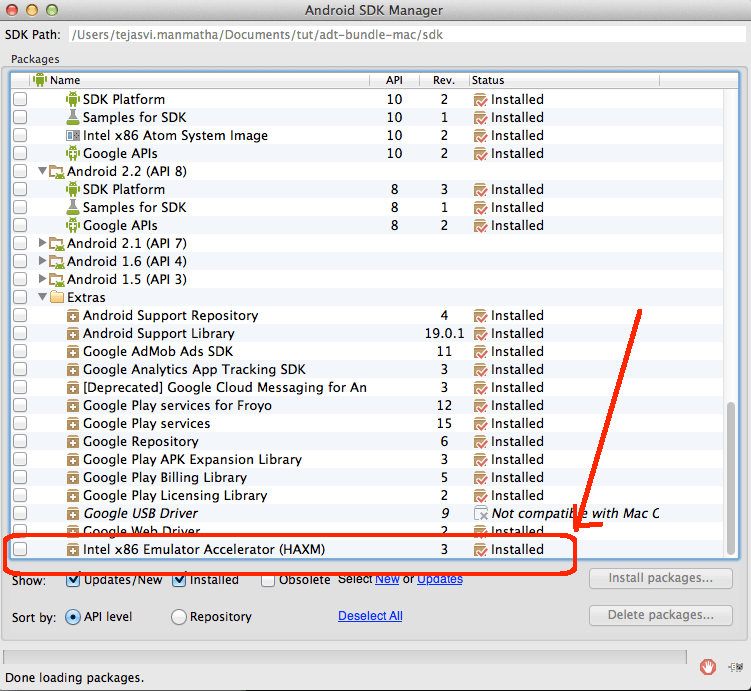Collapse the Extras group
The height and width of the screenshot is (691, 751).
click(x=42, y=297)
